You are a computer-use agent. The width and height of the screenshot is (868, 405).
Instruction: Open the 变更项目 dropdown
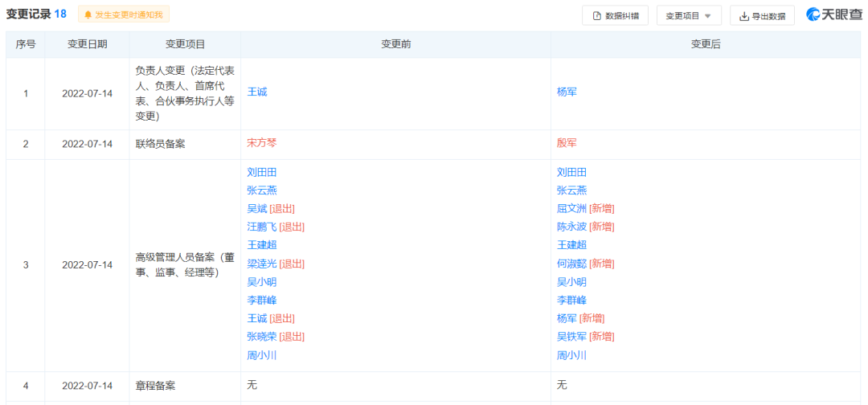tap(688, 15)
